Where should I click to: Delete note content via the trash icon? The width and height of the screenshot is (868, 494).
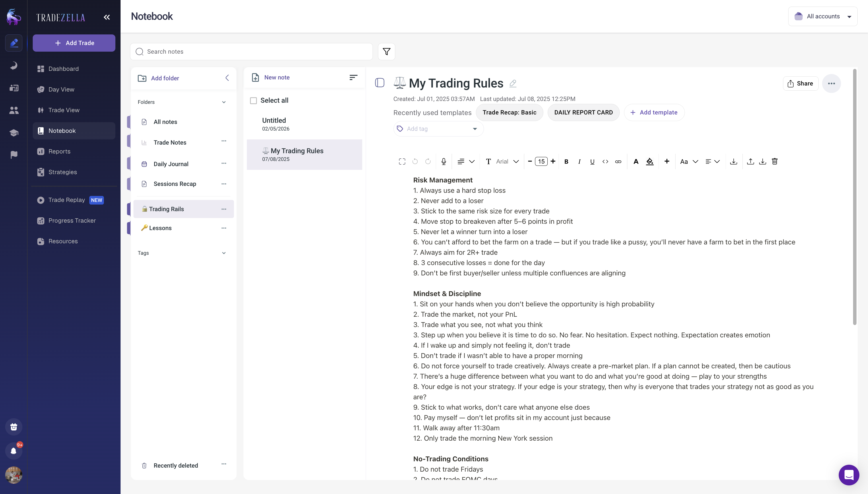(x=775, y=162)
